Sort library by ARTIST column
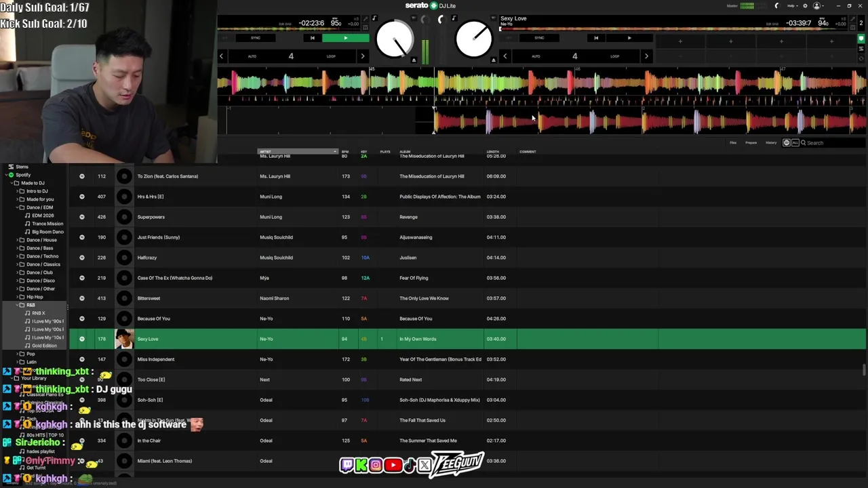This screenshot has width=868, height=488. coord(297,151)
